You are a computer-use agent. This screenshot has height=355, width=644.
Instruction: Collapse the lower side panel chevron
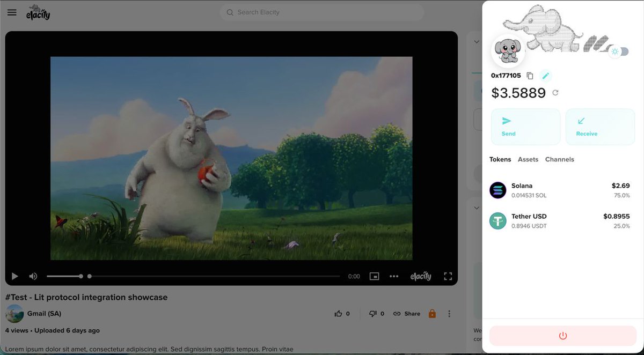point(475,208)
